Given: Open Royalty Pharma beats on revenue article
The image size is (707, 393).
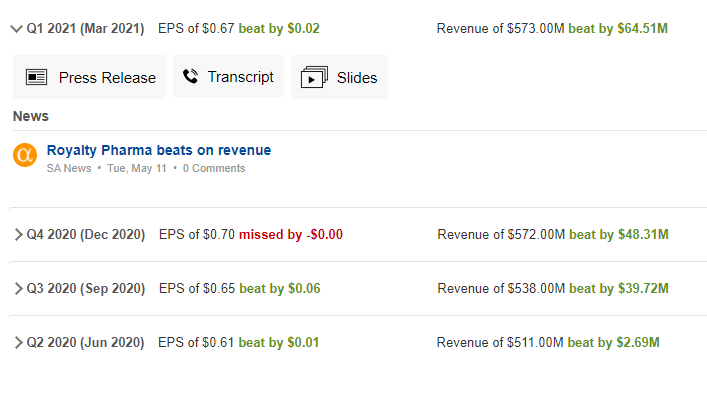Looking at the screenshot, I should coord(159,150).
